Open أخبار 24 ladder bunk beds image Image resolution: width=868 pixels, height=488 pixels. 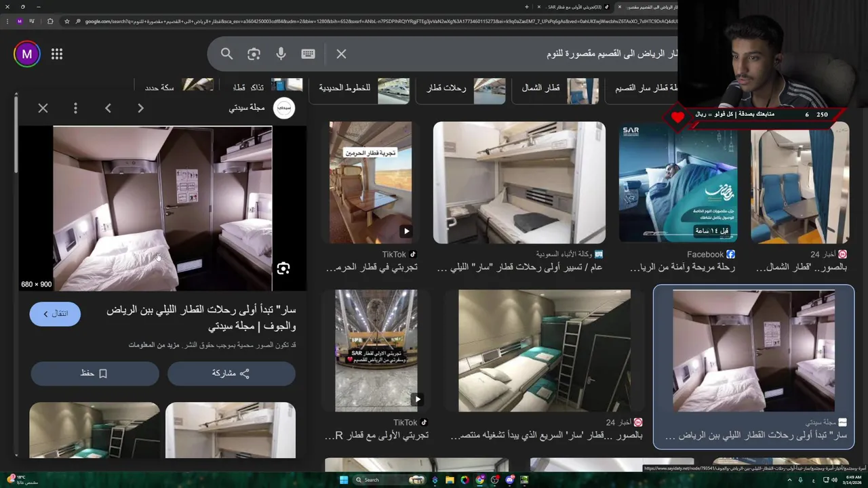pyautogui.click(x=545, y=350)
